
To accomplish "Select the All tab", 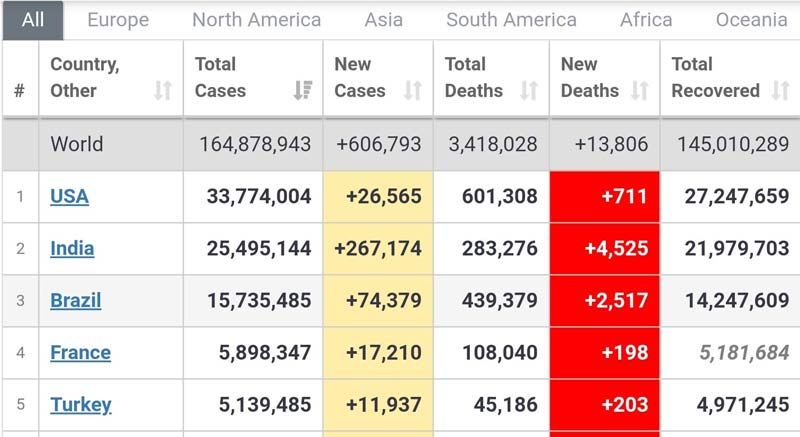I will (x=33, y=20).
